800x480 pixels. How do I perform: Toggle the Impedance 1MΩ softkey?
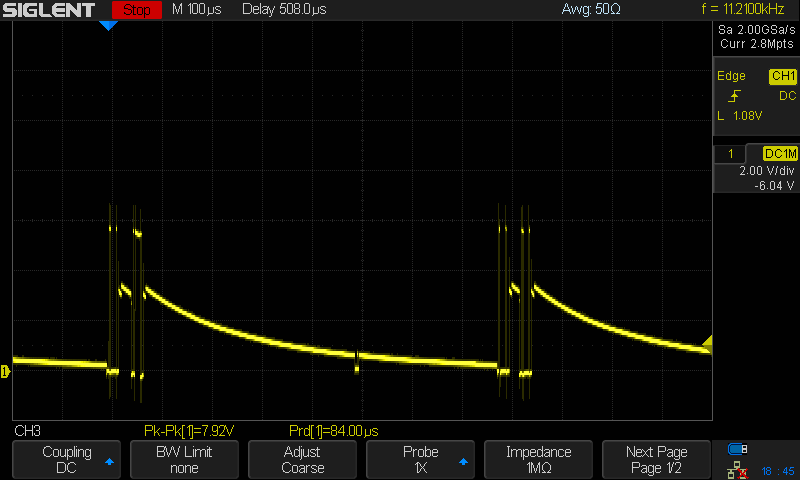pyautogui.click(x=538, y=460)
